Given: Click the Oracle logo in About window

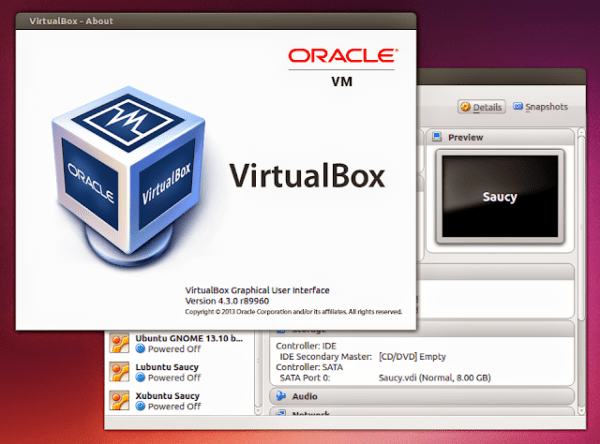Looking at the screenshot, I should pyautogui.click(x=343, y=56).
